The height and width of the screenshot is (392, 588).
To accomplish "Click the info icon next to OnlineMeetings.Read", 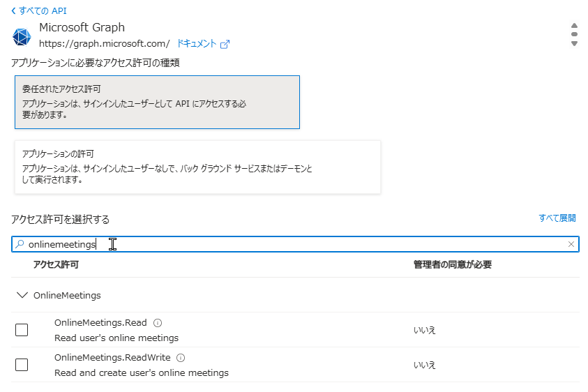I will click(158, 323).
